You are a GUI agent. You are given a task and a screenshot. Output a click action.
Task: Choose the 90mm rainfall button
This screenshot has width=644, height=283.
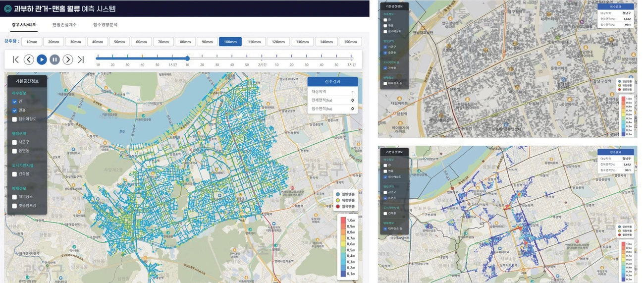click(207, 42)
